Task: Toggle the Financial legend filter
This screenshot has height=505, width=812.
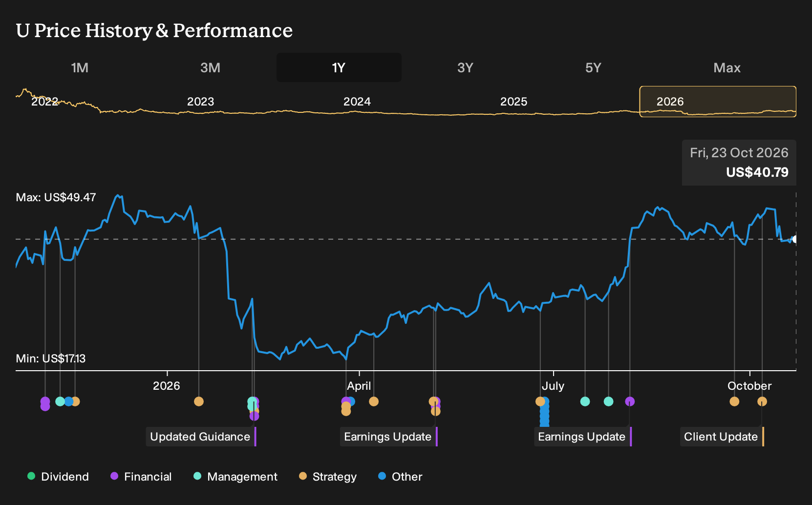Action: (141, 477)
